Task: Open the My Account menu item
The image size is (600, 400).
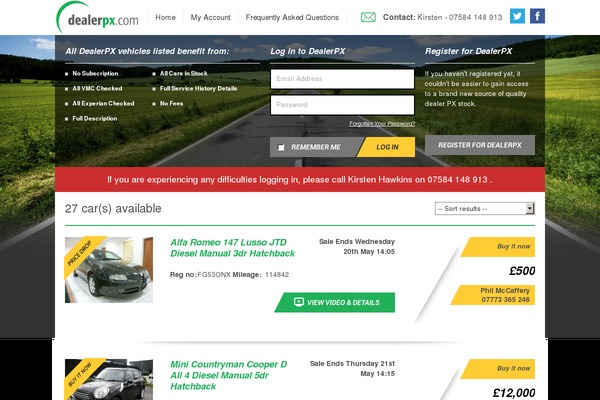Action: (x=210, y=17)
